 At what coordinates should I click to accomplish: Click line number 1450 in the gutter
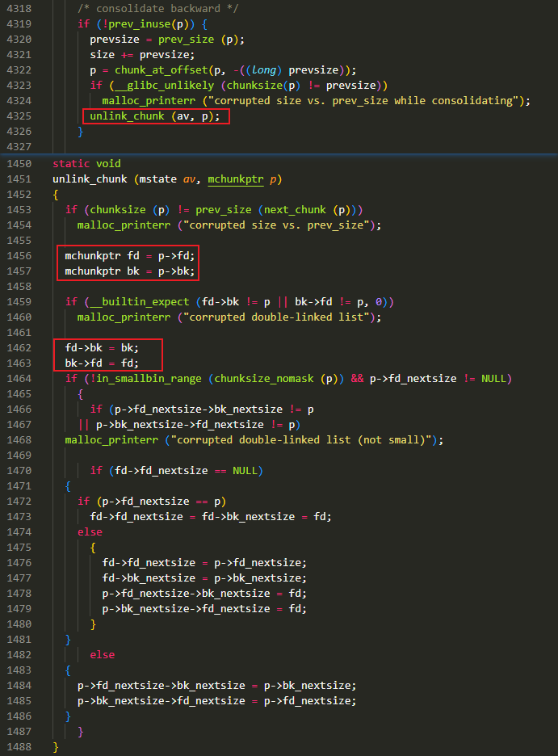point(18,163)
